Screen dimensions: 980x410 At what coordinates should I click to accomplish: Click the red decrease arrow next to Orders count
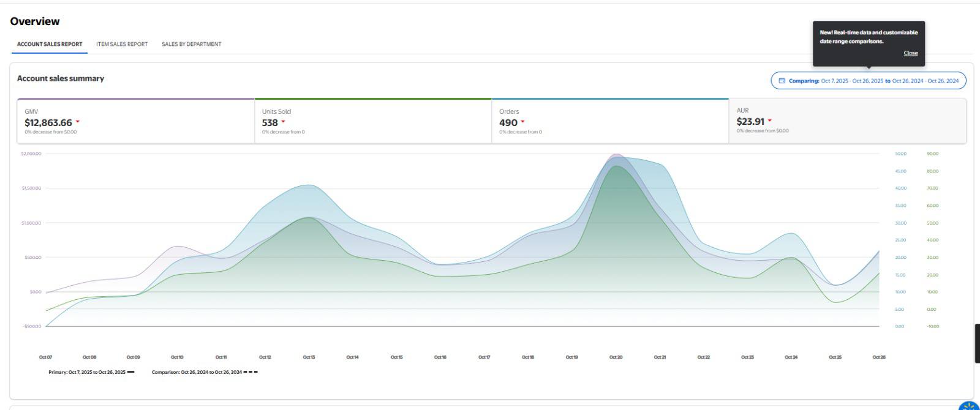522,122
